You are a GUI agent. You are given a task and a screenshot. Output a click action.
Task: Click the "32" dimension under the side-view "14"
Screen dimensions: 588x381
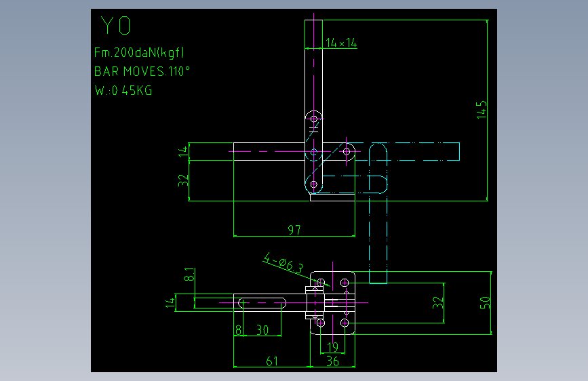pyautogui.click(x=182, y=180)
